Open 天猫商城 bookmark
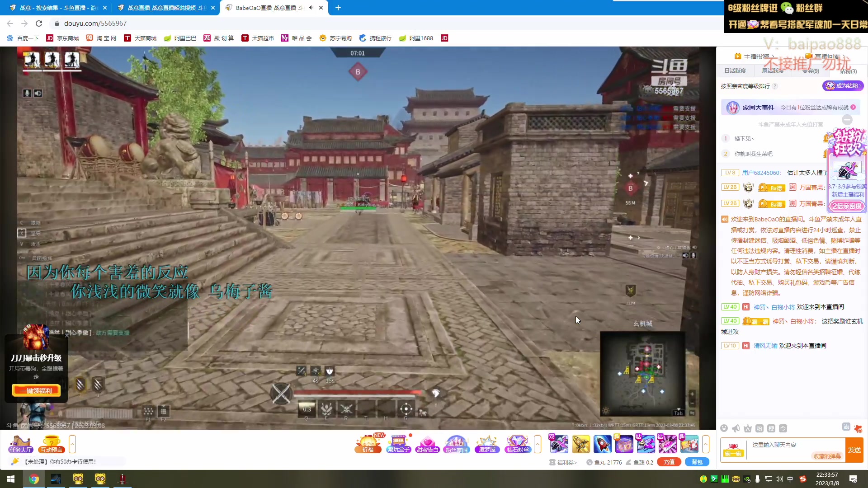Screen dimensions: 868x488 click(x=140, y=38)
